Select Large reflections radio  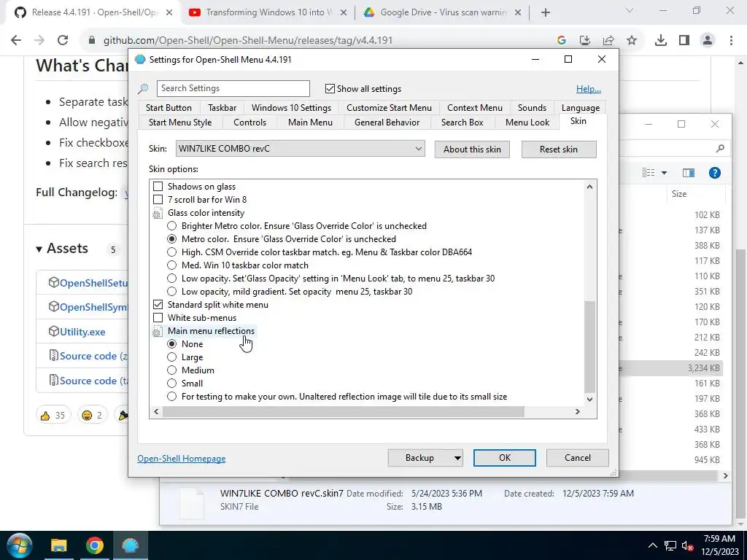[x=171, y=357]
